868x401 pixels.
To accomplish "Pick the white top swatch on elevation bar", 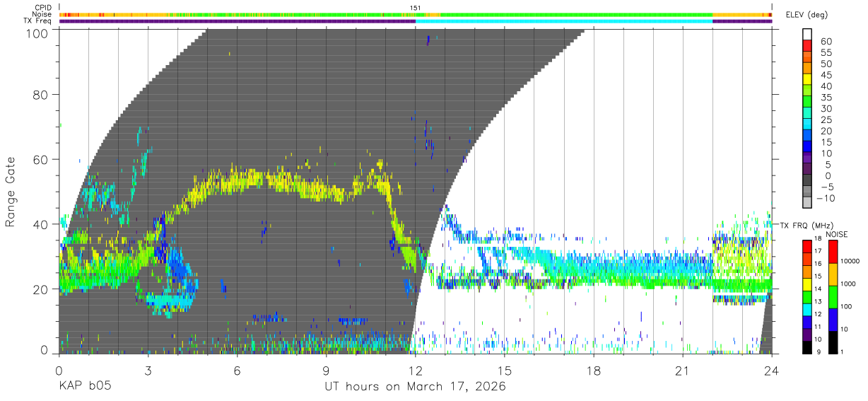I will coord(808,35).
